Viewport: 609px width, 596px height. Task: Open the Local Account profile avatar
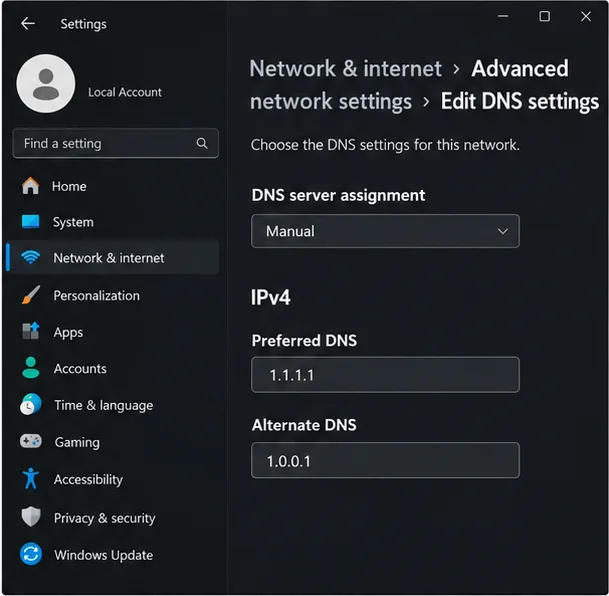(46, 83)
